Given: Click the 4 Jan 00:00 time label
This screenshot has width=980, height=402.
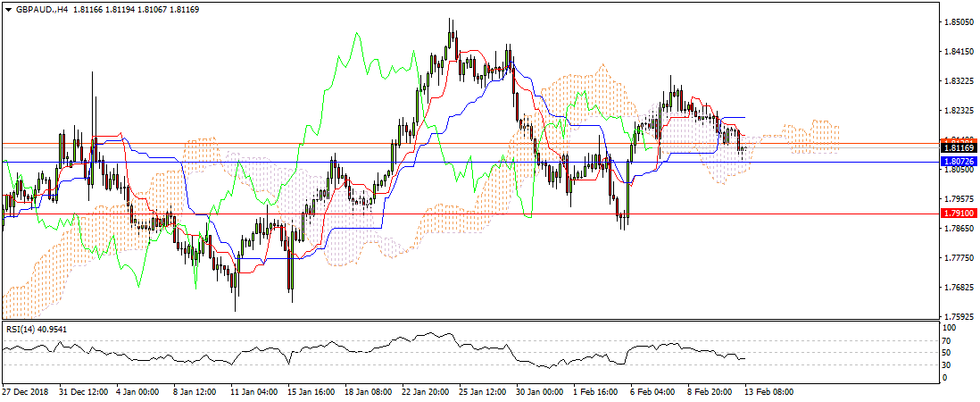Looking at the screenshot, I should point(138,391).
